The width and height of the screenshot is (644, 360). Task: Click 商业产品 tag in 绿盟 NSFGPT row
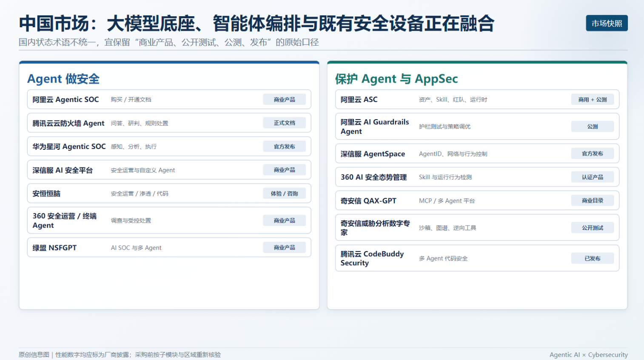click(x=284, y=247)
